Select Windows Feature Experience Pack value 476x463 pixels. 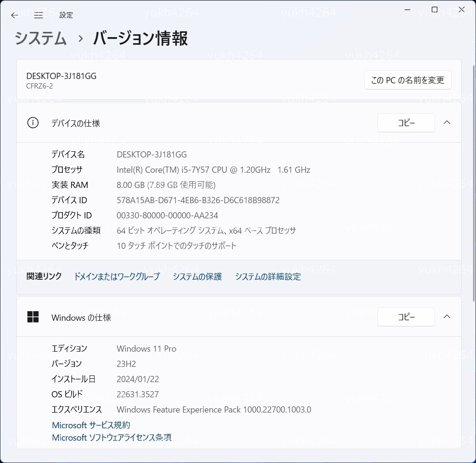click(x=214, y=410)
